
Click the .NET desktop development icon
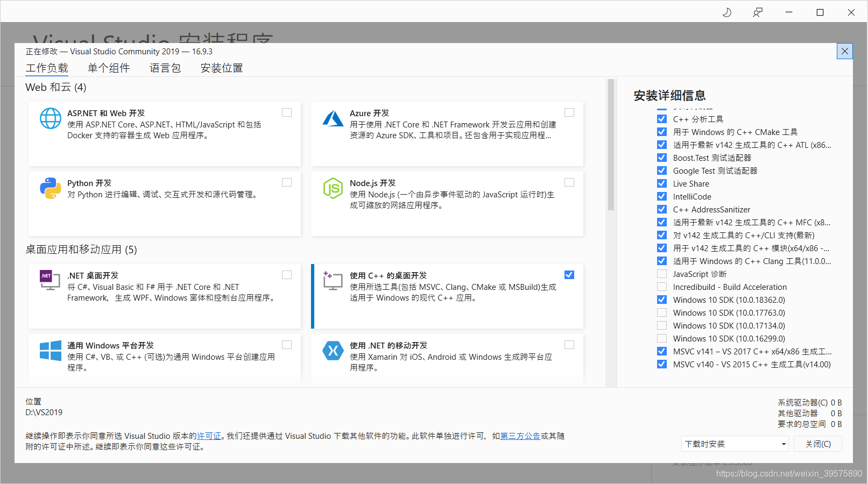coord(51,280)
